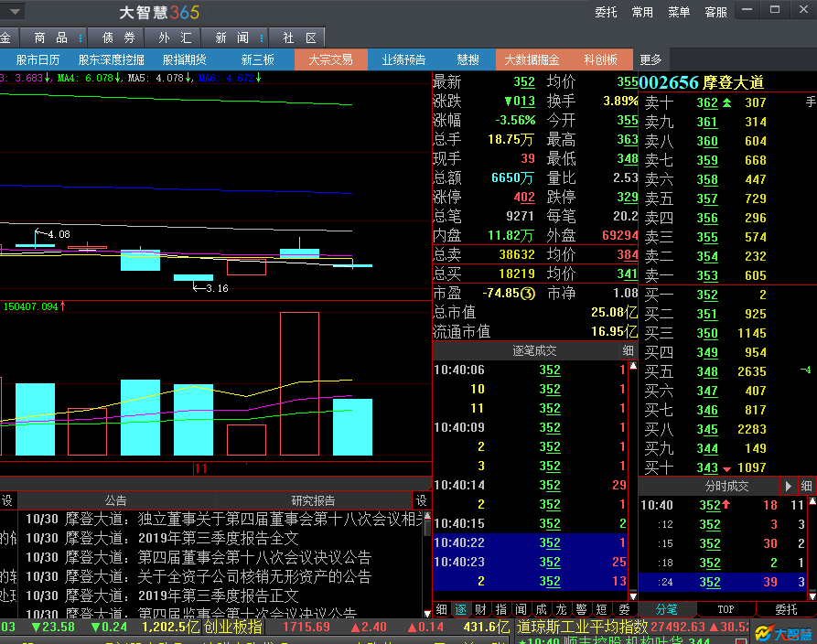Open announcement 2019年第三季度报告全文
The width and height of the screenshot is (817, 644).
click(162, 538)
